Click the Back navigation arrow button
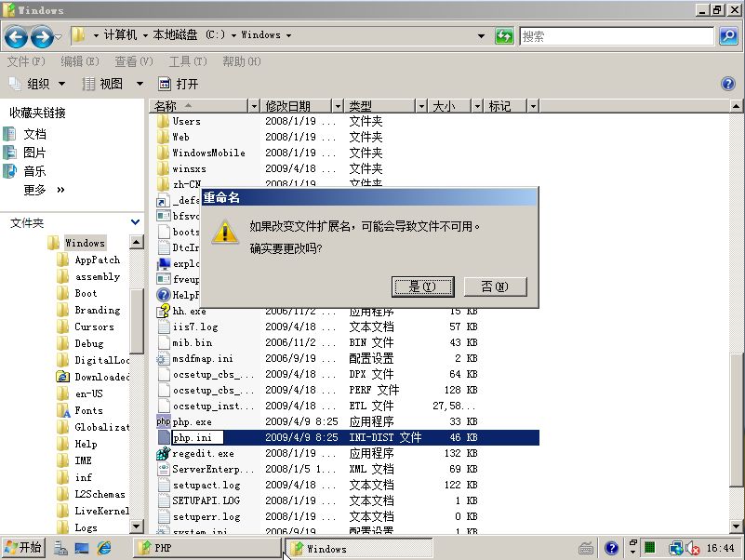 pyautogui.click(x=16, y=36)
